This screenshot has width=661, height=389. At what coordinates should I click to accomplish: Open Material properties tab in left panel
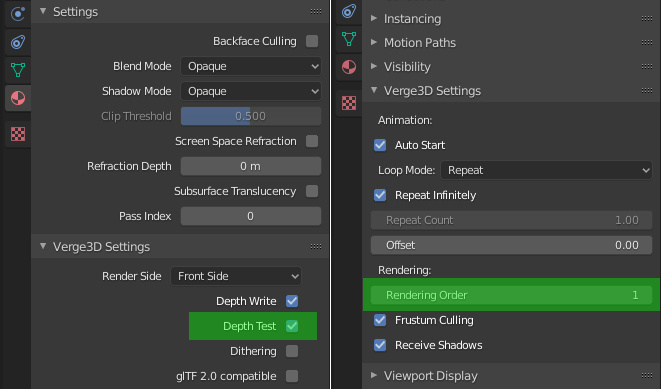click(x=18, y=98)
